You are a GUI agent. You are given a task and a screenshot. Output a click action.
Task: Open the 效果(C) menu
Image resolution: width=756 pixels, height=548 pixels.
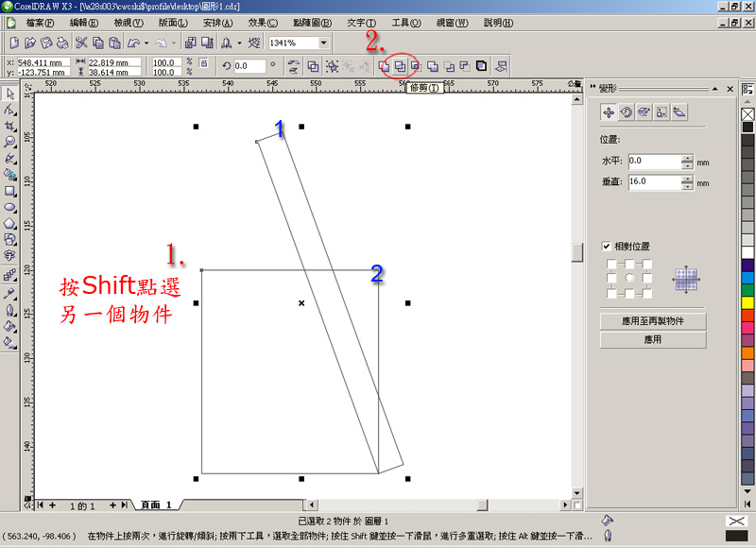click(263, 23)
